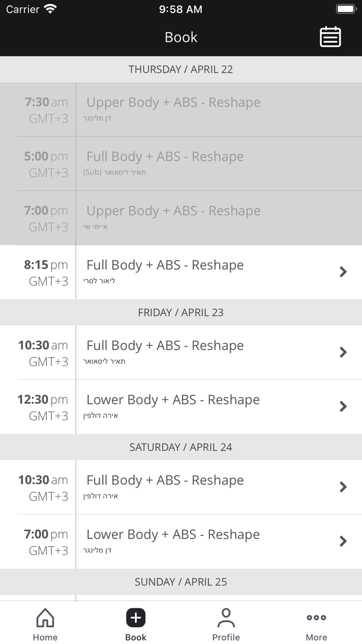Select Saturday 7:00 pm Lower Body class
The image size is (362, 644).
tap(173, 534)
